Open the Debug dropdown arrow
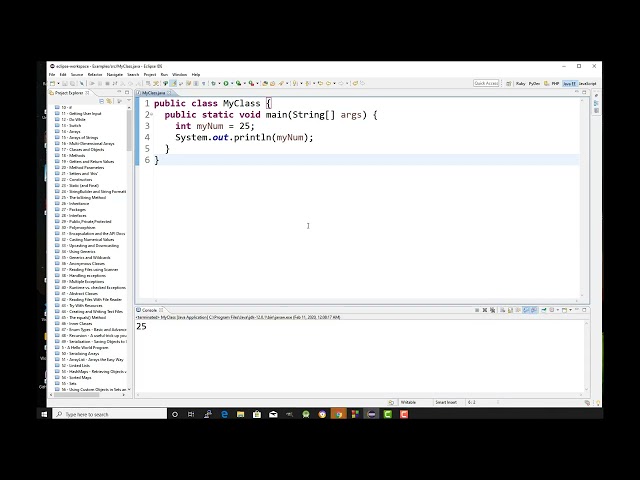Screen dimensions: 640x480 coord(219,83)
